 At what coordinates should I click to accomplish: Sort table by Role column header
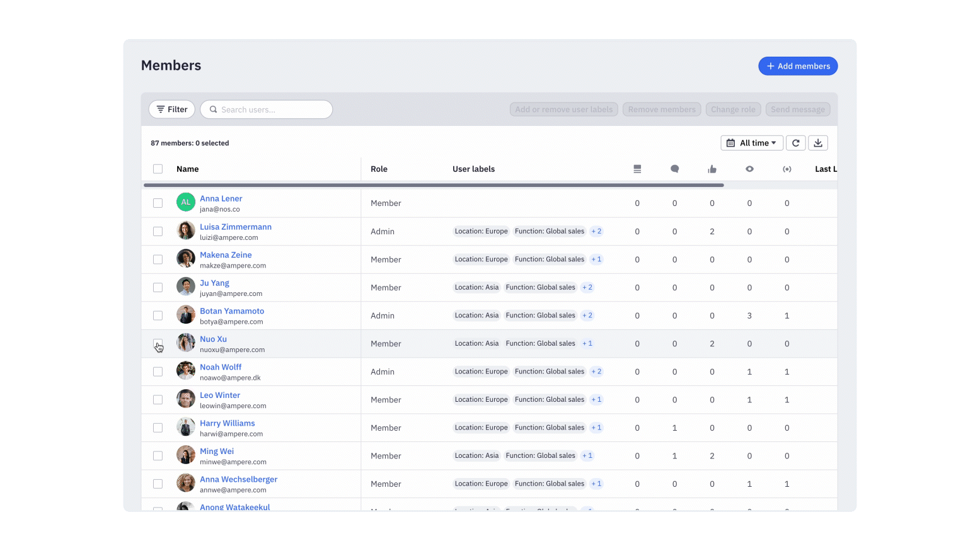click(x=379, y=169)
